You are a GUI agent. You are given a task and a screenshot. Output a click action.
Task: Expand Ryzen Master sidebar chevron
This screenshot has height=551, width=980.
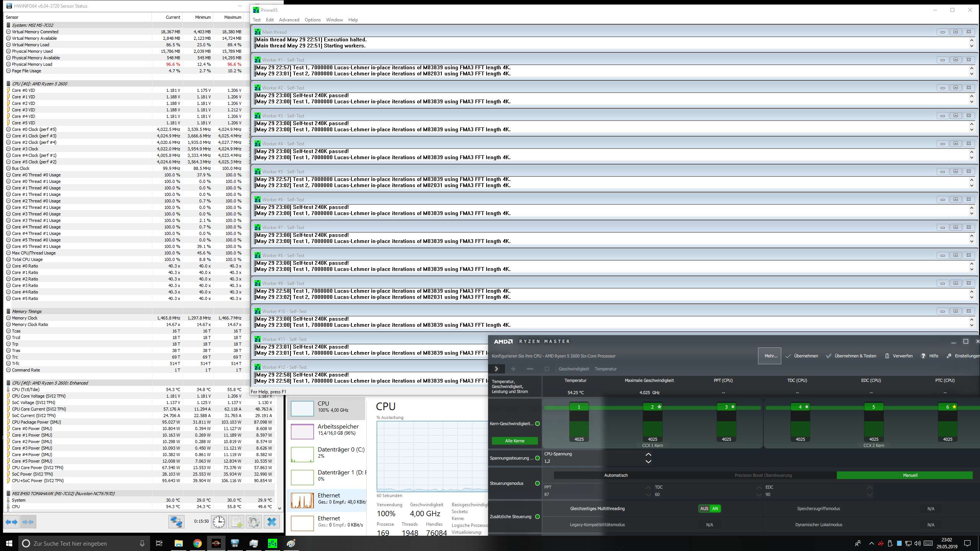[x=496, y=369]
